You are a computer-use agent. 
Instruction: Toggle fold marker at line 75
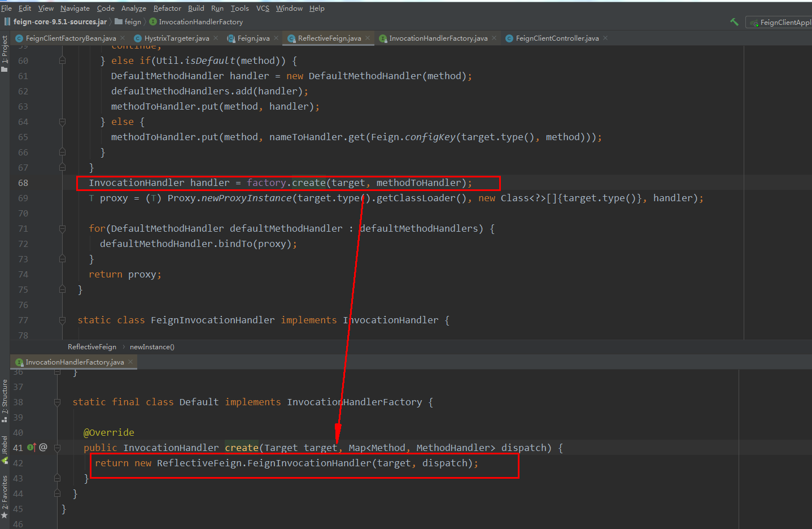click(x=63, y=290)
